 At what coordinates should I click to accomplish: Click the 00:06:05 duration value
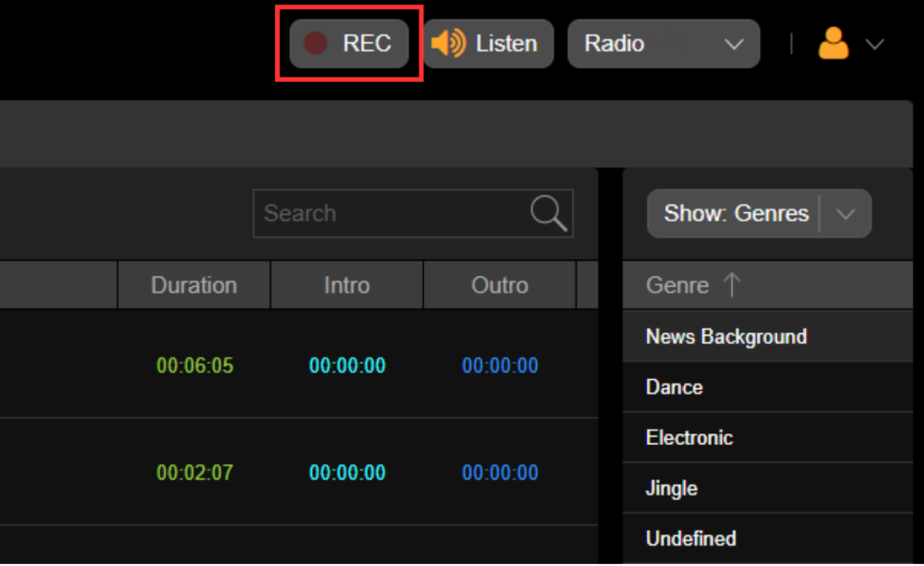coord(195,366)
